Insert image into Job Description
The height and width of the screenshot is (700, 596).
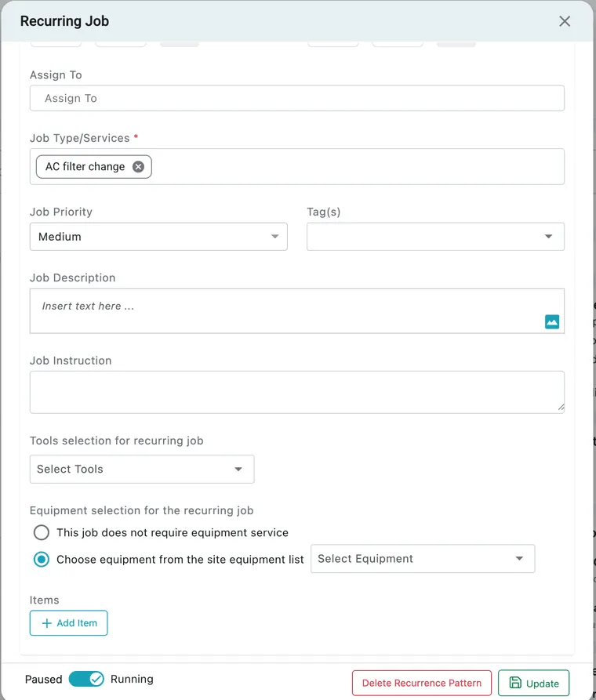pyautogui.click(x=552, y=321)
